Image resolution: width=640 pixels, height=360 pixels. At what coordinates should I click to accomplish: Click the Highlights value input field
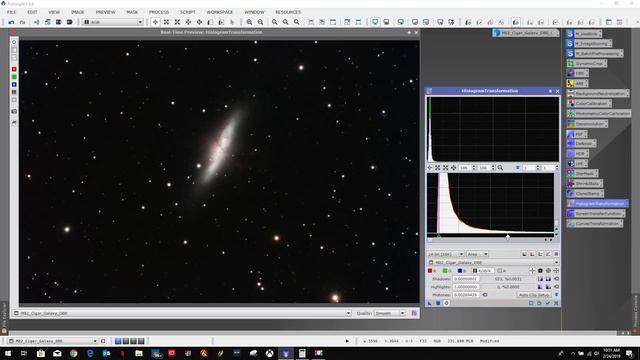coord(466,287)
